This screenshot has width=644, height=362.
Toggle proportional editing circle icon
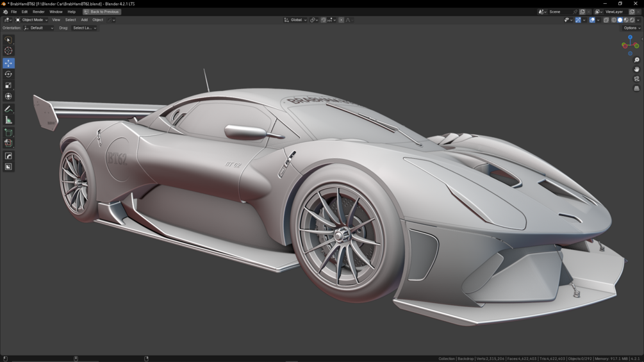(341, 20)
